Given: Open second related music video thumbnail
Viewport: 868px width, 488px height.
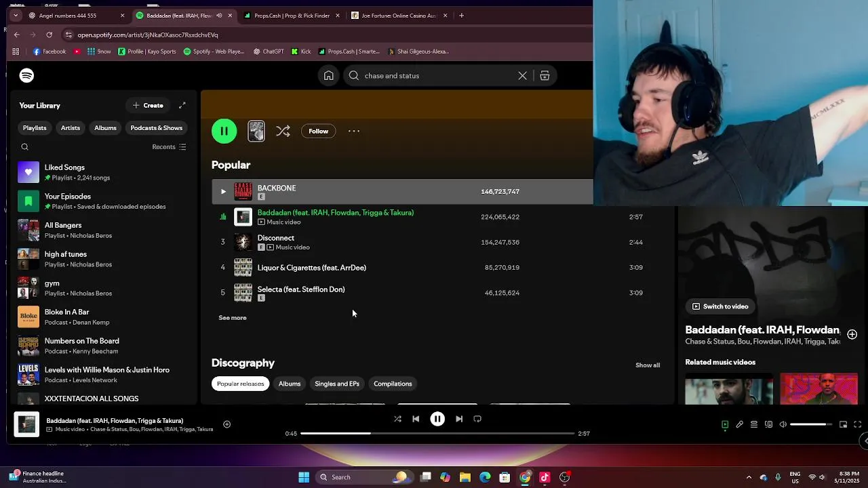Looking at the screenshot, I should (819, 389).
